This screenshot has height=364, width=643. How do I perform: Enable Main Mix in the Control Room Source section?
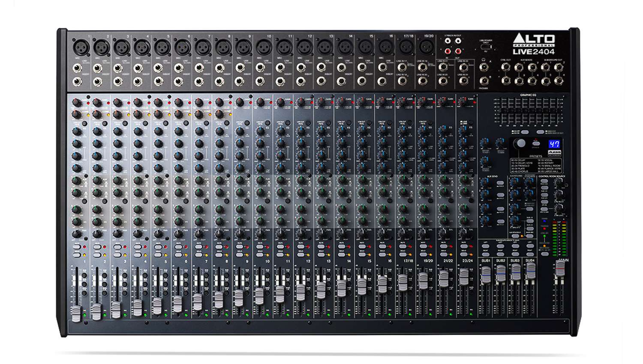[x=544, y=181]
